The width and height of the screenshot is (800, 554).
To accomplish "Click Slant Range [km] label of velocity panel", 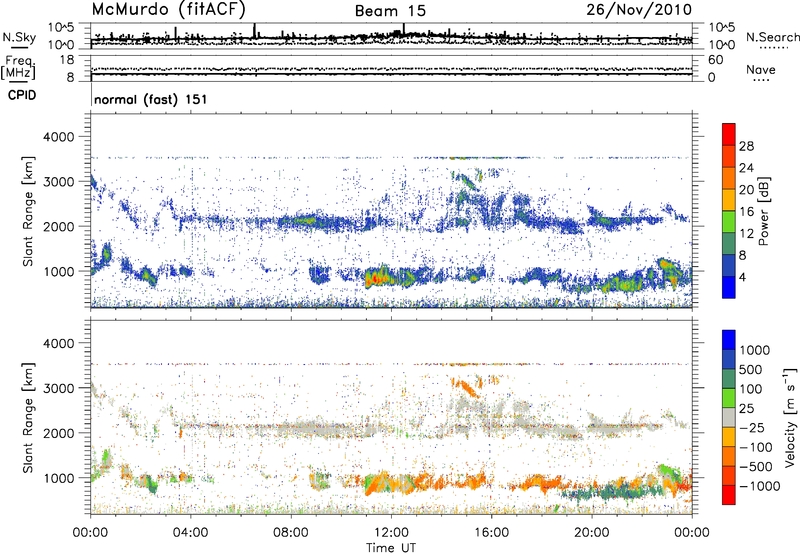I will (x=28, y=417).
